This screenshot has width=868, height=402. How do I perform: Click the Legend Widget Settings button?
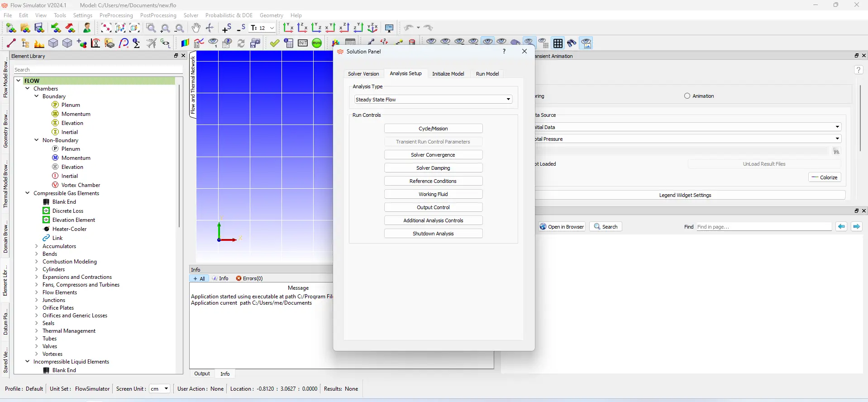pyautogui.click(x=685, y=195)
